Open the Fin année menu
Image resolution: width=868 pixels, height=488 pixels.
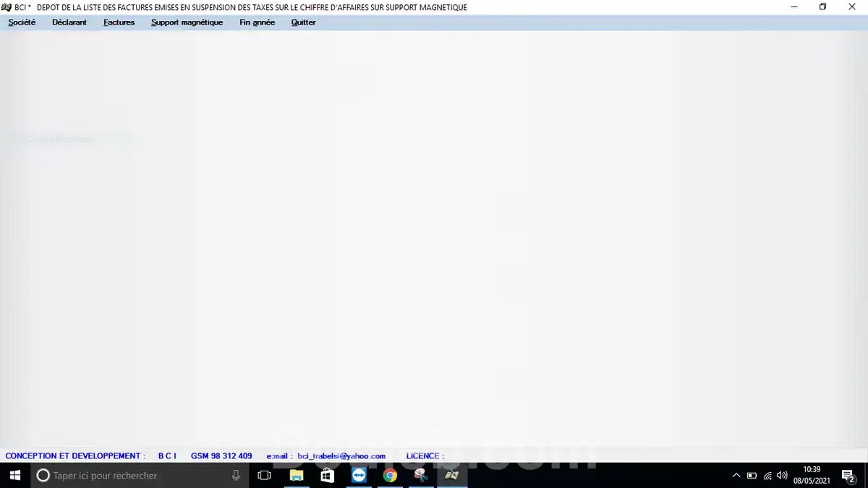257,22
